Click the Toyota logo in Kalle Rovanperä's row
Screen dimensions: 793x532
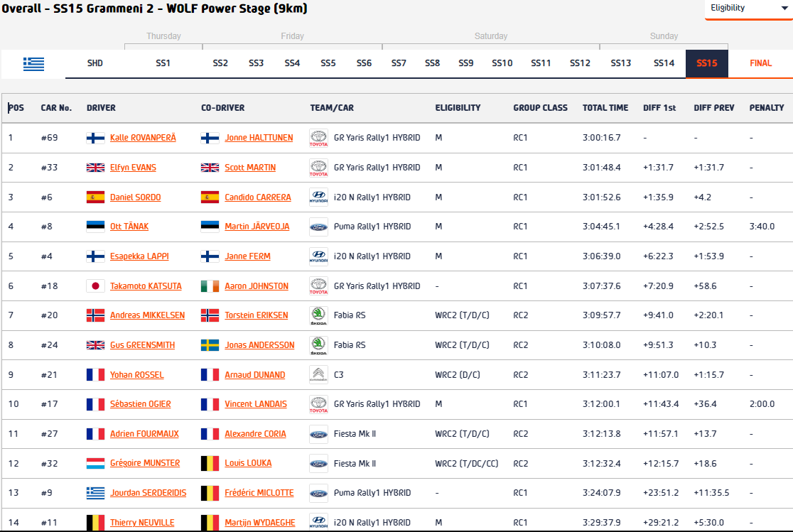point(318,138)
